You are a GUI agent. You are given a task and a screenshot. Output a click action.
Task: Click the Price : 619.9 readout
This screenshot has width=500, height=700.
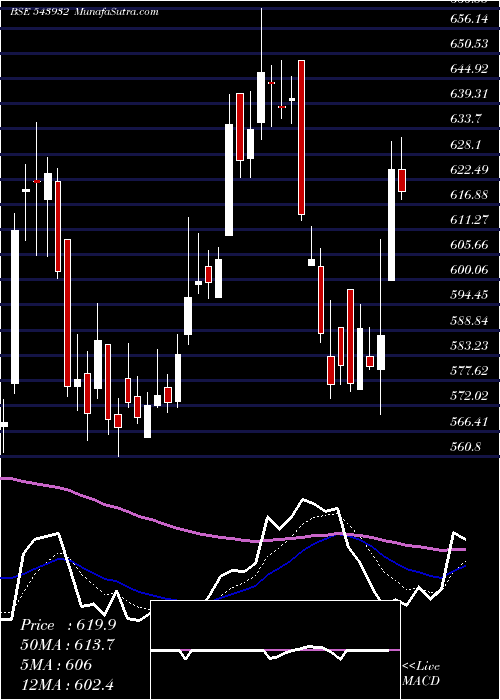click(68, 625)
